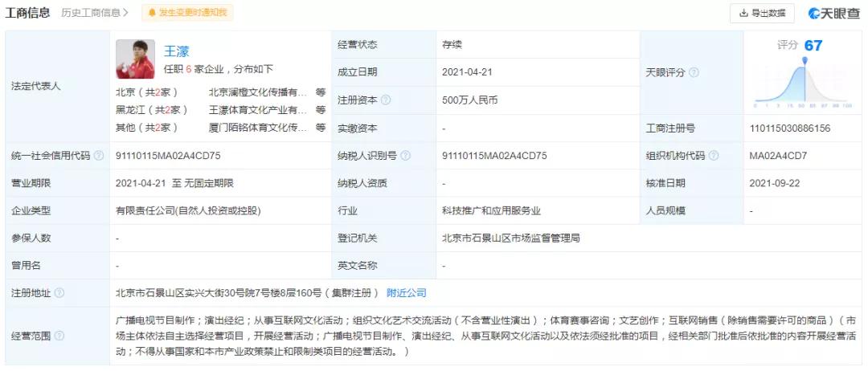Viewport: 868px width, 371px height.
Task: Click the help icon beside 纳税人识别号
Action: [x=405, y=155]
